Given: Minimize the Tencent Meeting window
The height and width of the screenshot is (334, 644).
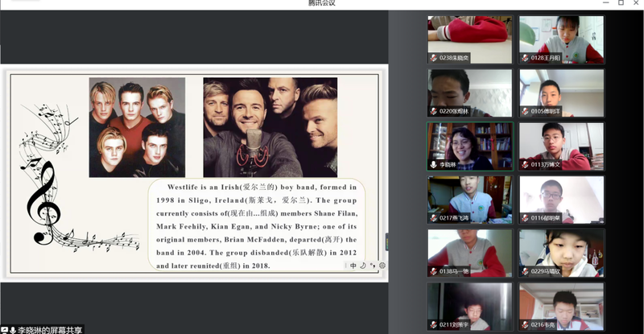Looking at the screenshot, I should pyautogui.click(x=606, y=2).
